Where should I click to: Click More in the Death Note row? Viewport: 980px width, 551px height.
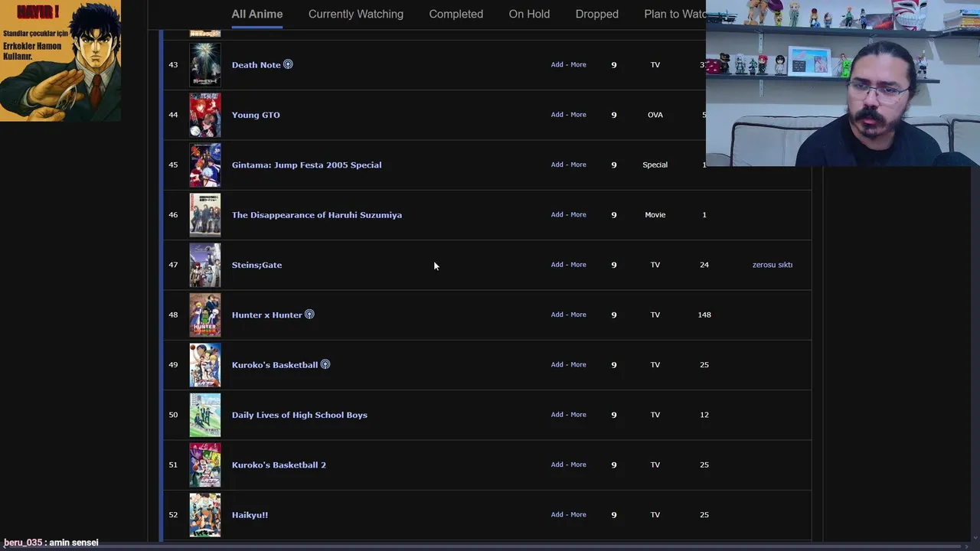click(579, 64)
